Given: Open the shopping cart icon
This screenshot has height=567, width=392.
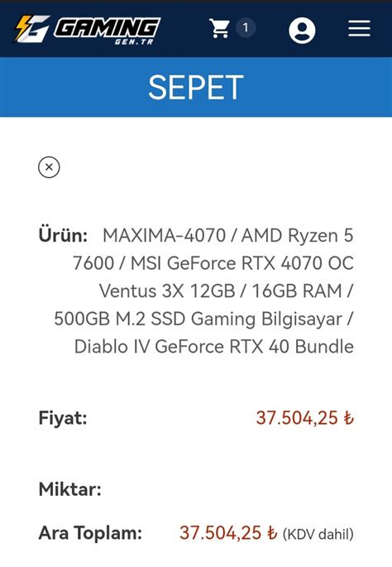Looking at the screenshot, I should 219,28.
